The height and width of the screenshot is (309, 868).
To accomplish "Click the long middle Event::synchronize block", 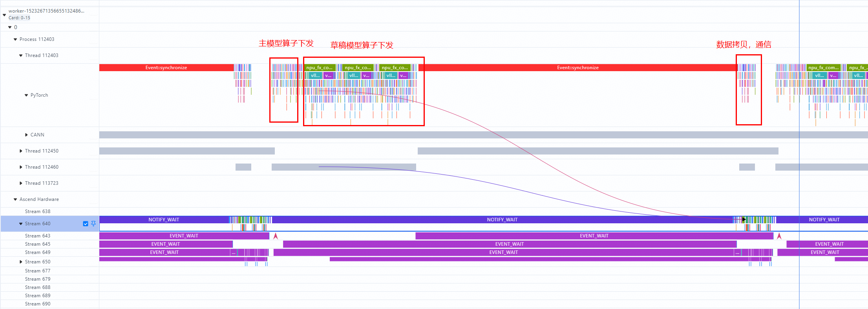I will pos(578,68).
